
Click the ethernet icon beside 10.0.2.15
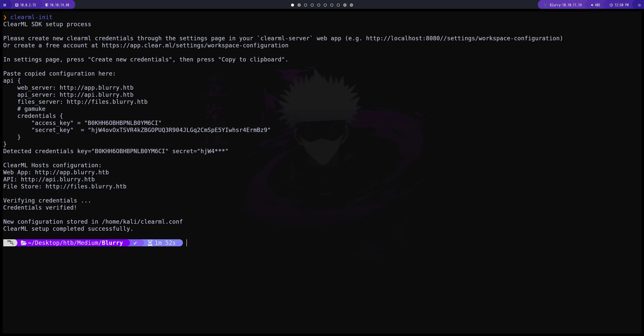pos(17,5)
